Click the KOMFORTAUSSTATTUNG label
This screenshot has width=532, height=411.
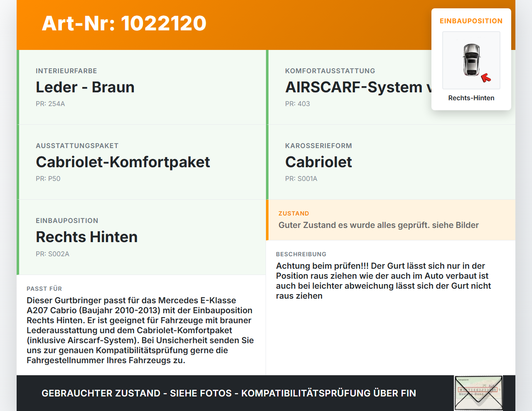click(330, 71)
